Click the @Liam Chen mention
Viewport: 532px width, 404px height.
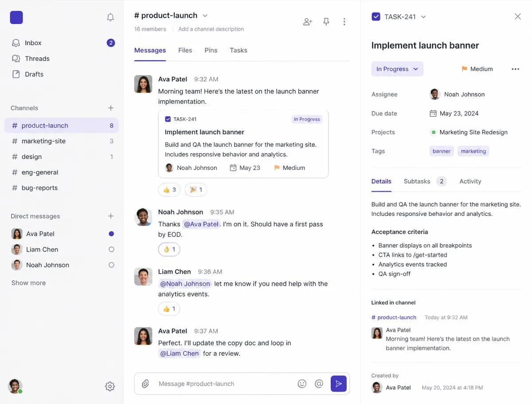(180, 353)
